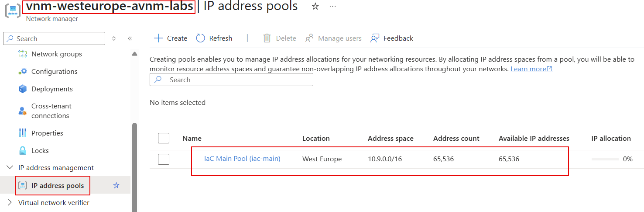The width and height of the screenshot is (644, 212).
Task: Collapse the IP address management section
Action: tap(10, 168)
